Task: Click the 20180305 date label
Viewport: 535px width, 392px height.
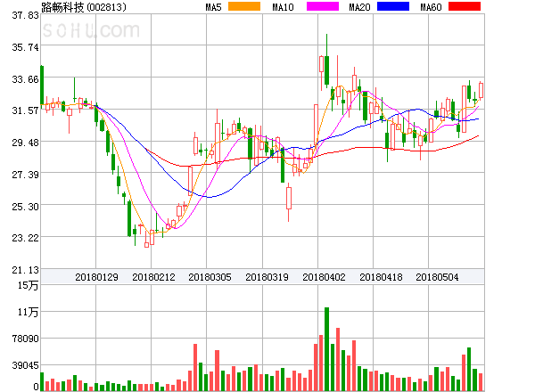Action: [210, 277]
